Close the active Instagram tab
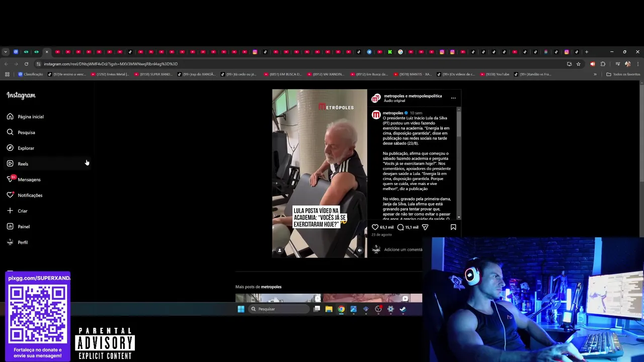 click(x=47, y=52)
